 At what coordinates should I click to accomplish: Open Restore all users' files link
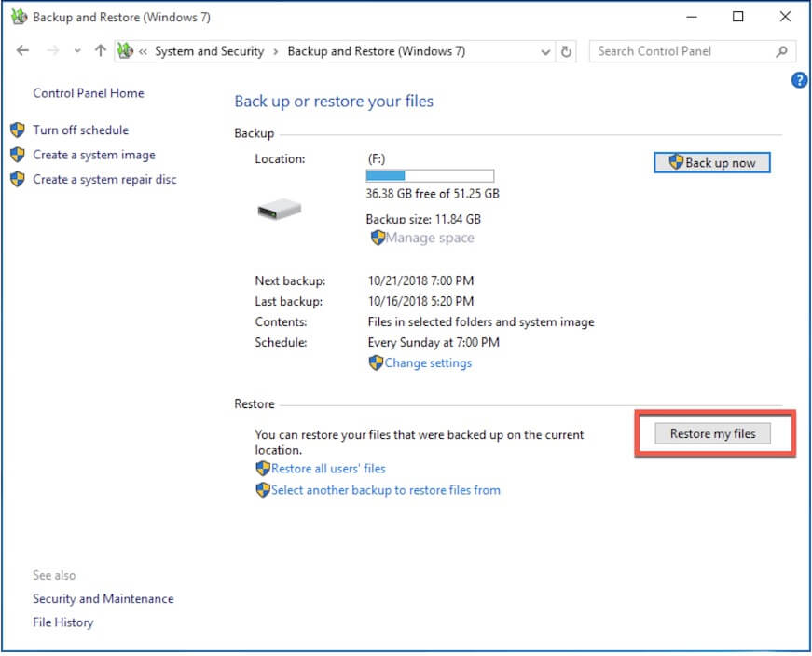(x=328, y=469)
